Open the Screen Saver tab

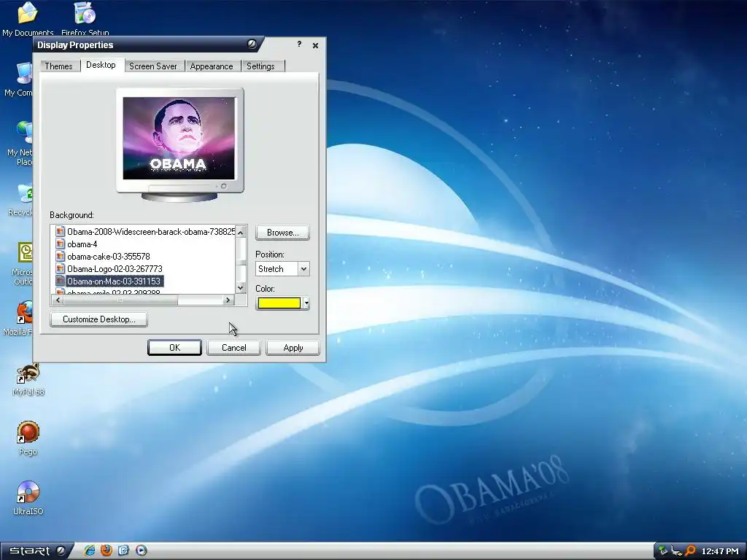coord(153,66)
